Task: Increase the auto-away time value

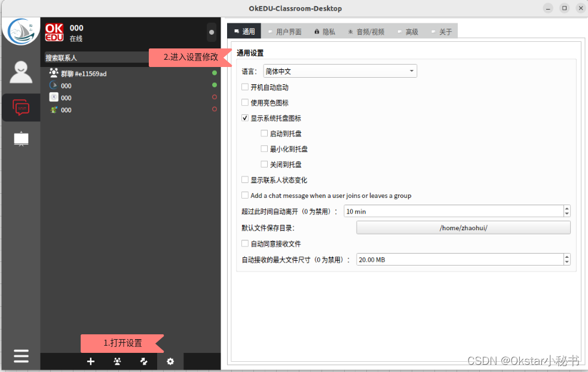Action: pyautogui.click(x=566, y=208)
